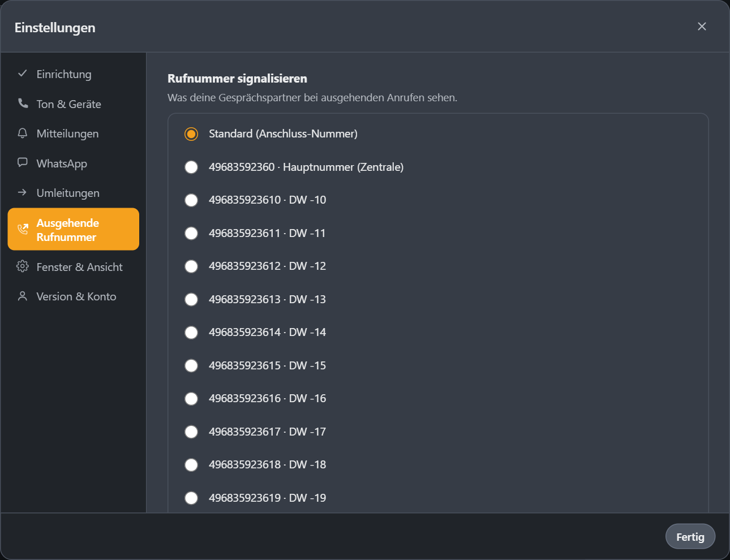Pick the DW -19 radio button
The width and height of the screenshot is (730, 560).
coord(191,498)
